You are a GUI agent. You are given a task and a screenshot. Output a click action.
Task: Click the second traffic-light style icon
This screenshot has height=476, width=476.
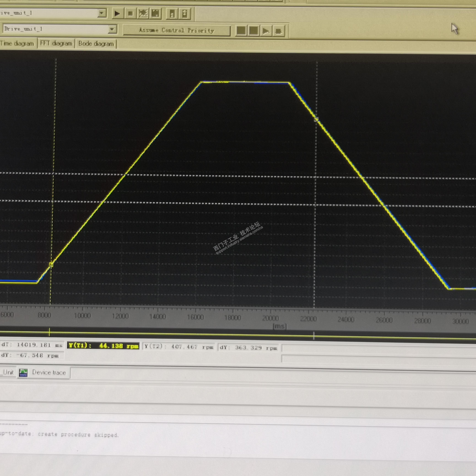click(185, 13)
